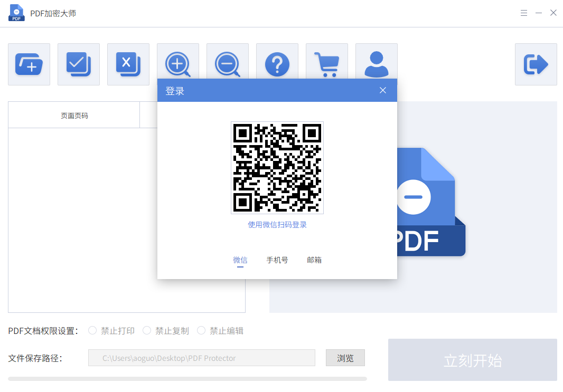Open the hamburger menu in title bar
Viewport: 563px width, 392px height.
(x=524, y=13)
